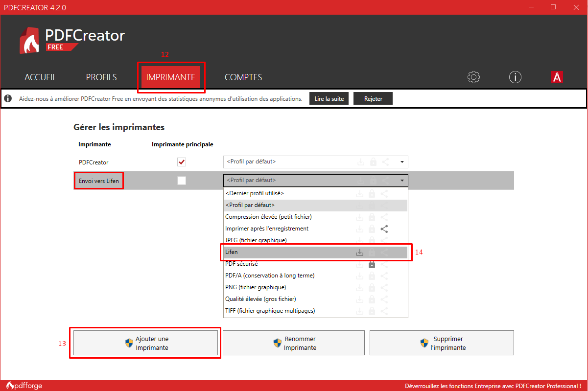Click the PDFCreator Free logo
This screenshot has width=588, height=391.
tap(72, 40)
